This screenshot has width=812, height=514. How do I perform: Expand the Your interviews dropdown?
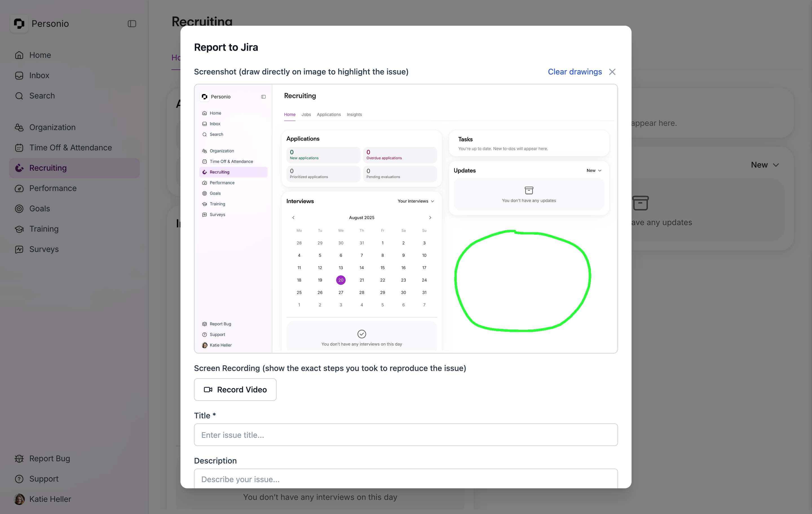[x=416, y=201]
